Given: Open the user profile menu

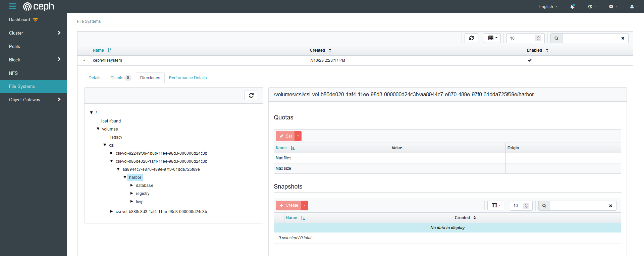Looking at the screenshot, I should [x=634, y=6].
